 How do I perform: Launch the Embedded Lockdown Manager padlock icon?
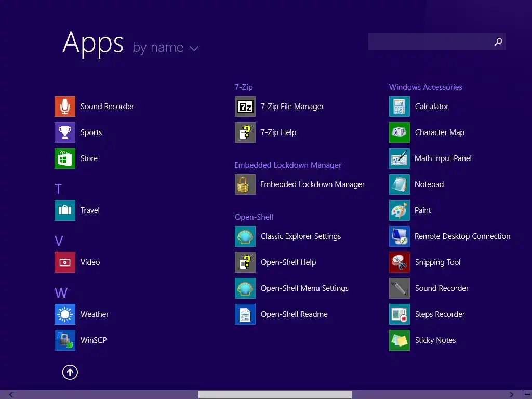point(245,184)
